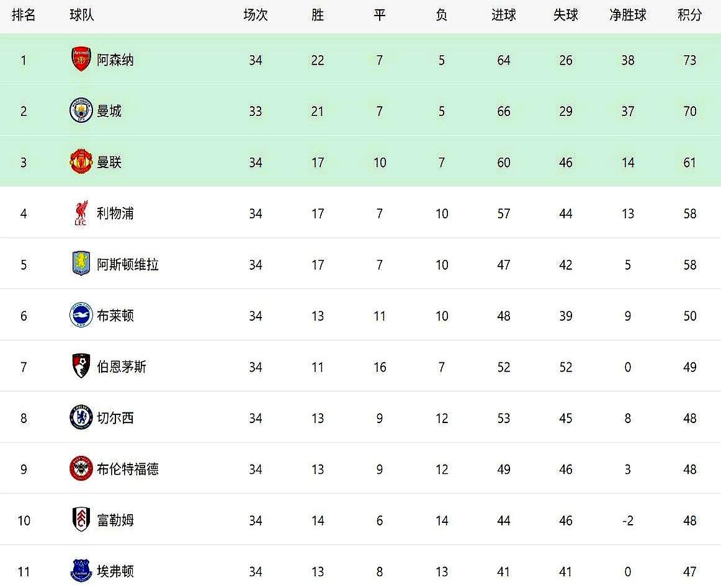The width and height of the screenshot is (721, 588).
Task: Click the Brentford crest icon
Action: [x=81, y=468]
